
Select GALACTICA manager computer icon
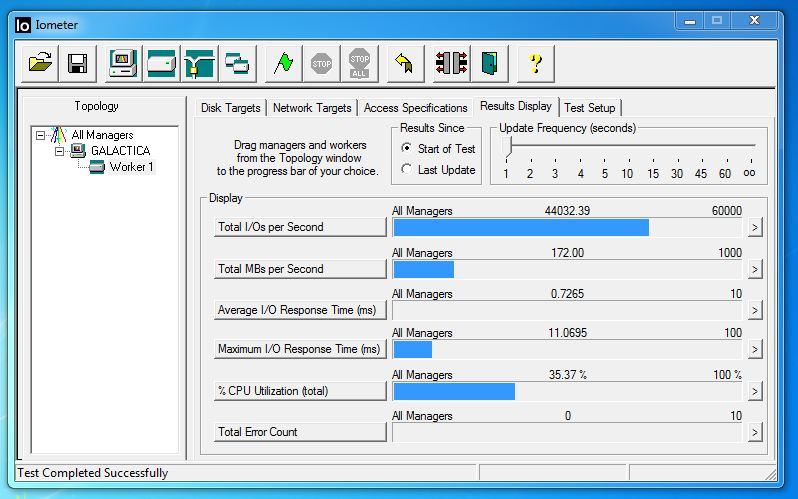(x=78, y=151)
